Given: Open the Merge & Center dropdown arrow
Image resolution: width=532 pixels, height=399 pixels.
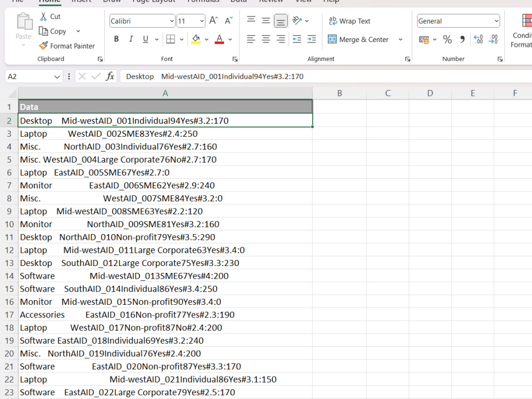Looking at the screenshot, I should (401, 39).
